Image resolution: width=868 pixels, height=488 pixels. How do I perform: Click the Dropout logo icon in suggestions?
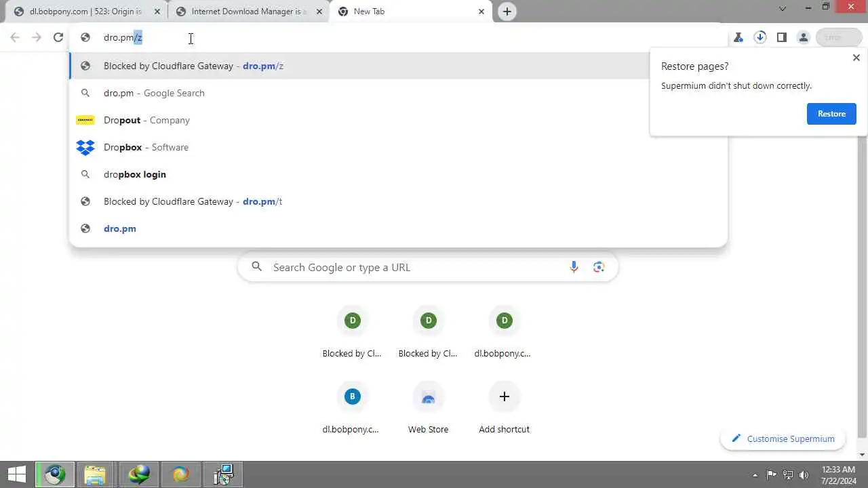tap(85, 120)
